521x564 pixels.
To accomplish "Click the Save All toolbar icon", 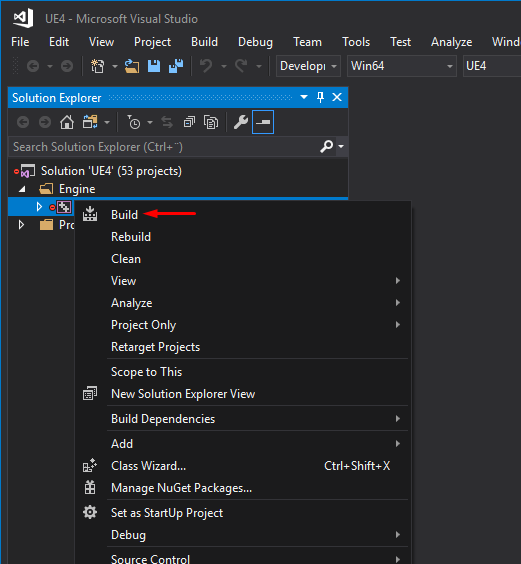I will [176, 66].
